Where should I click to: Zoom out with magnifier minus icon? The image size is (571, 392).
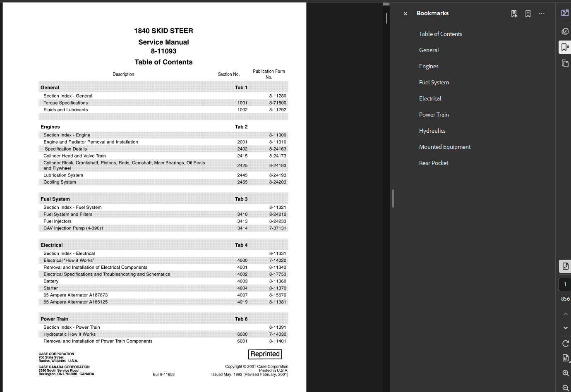[x=566, y=387]
